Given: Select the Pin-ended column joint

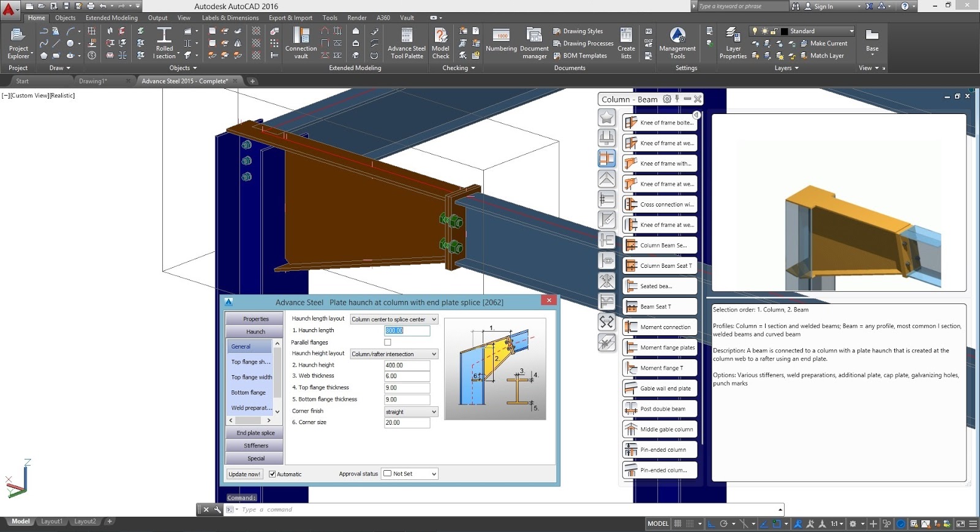Looking at the screenshot, I should pyautogui.click(x=660, y=449).
